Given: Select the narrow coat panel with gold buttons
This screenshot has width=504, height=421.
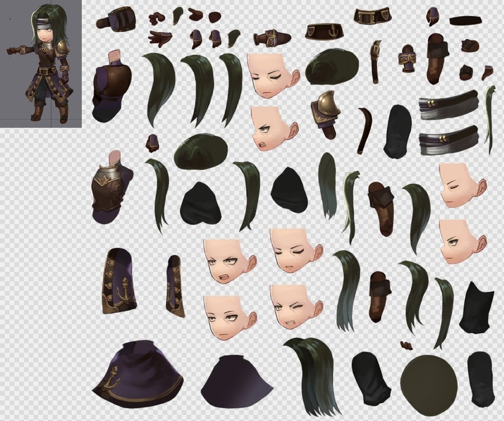Looking at the screenshot, I should (175, 285).
